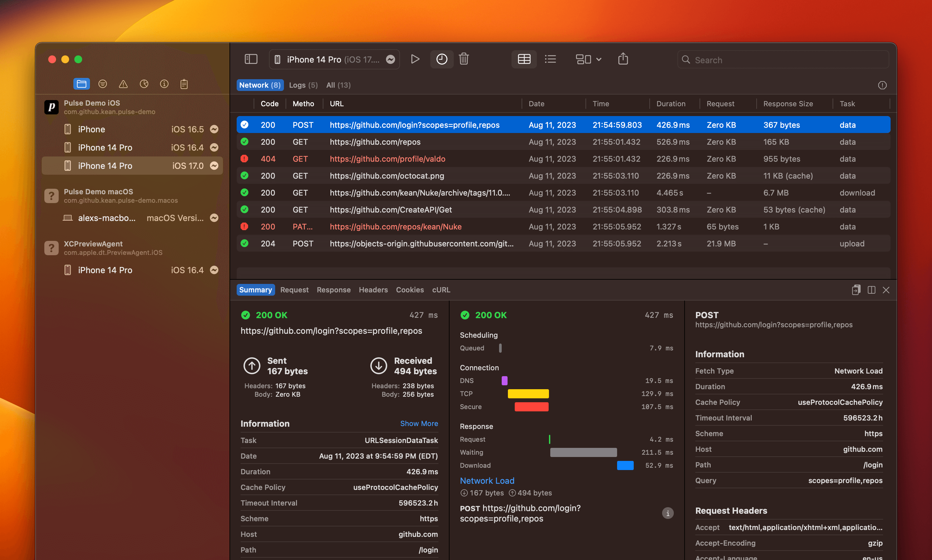Toggle the sidebar visibility icon

point(251,59)
